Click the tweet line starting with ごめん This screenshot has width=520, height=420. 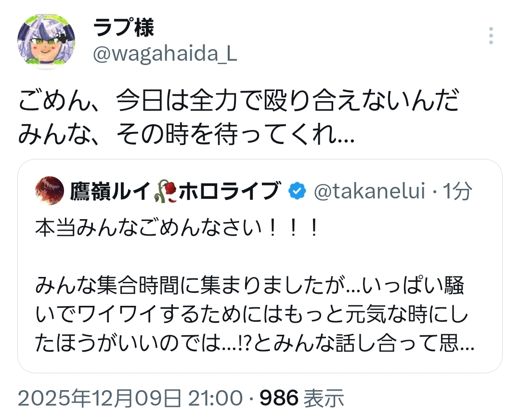click(x=238, y=104)
